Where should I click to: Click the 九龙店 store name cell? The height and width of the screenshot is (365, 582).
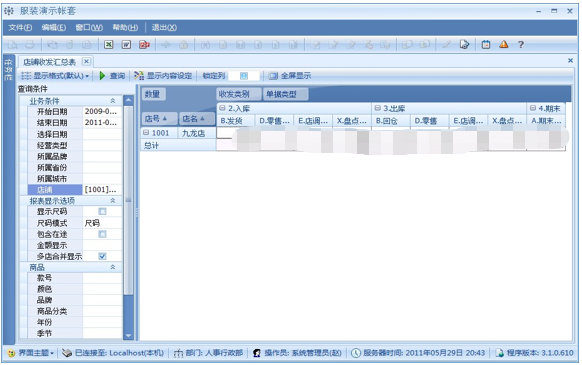(197, 133)
